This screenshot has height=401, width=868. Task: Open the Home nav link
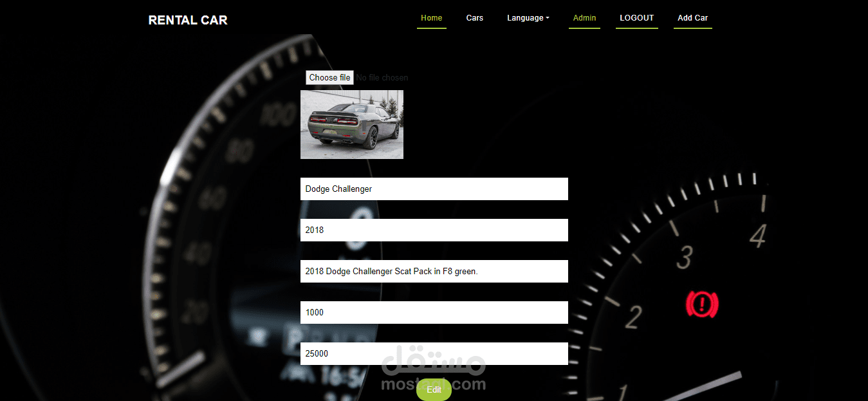coord(431,18)
